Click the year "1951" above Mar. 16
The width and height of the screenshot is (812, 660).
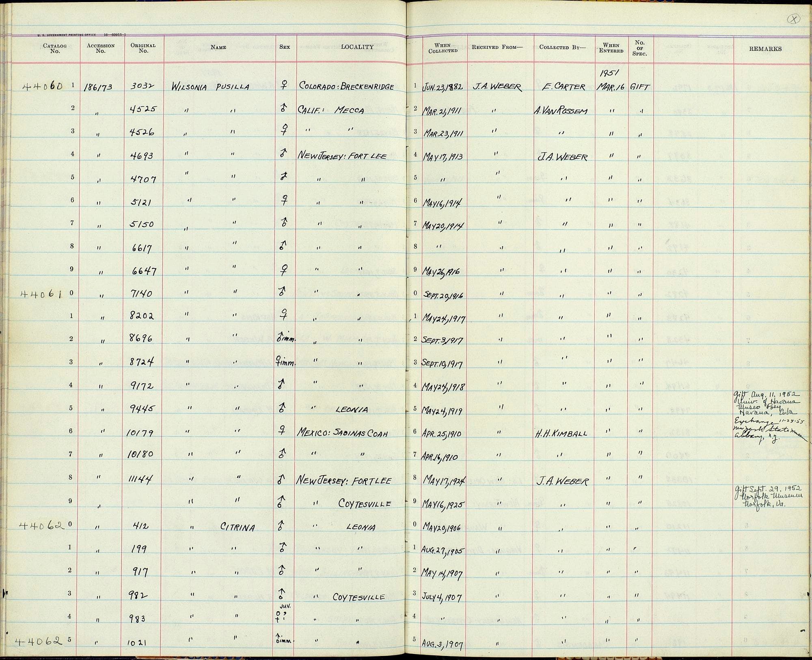coord(610,73)
